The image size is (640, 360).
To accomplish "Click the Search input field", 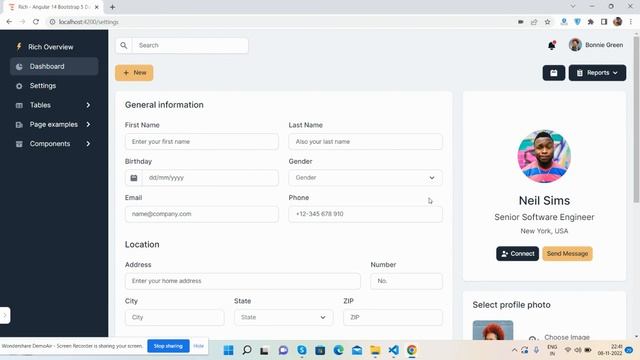I will [190, 45].
